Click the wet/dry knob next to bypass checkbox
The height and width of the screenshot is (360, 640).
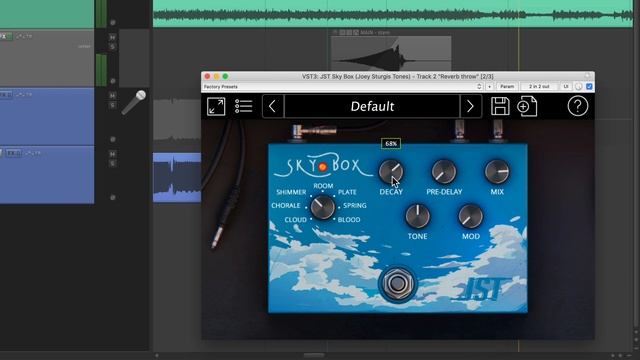click(579, 87)
